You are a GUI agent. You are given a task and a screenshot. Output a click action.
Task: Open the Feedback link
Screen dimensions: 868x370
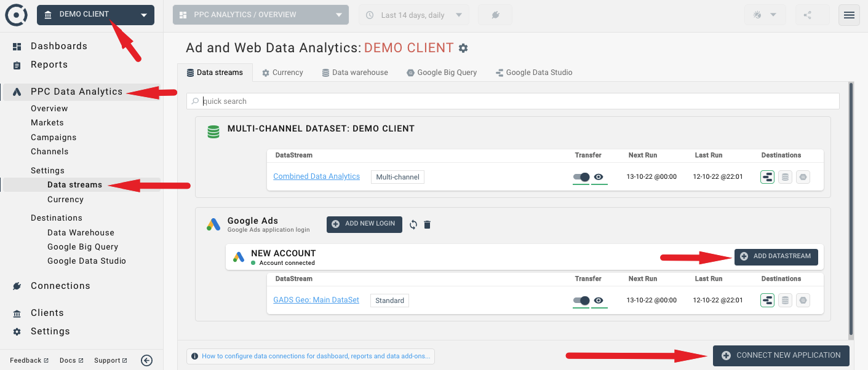[29, 360]
